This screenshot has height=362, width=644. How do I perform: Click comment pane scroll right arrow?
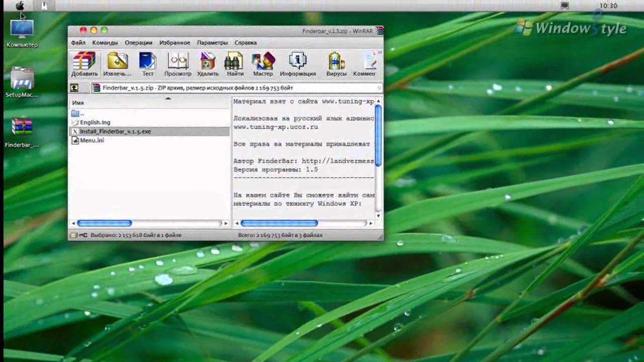click(x=371, y=223)
